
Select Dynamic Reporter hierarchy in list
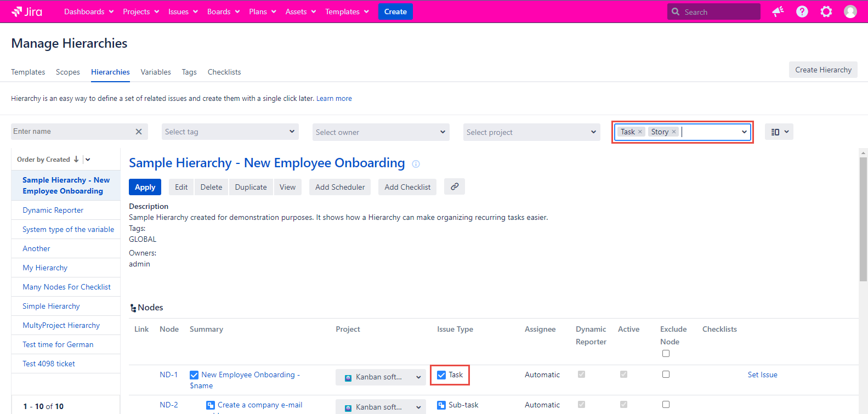coord(53,211)
